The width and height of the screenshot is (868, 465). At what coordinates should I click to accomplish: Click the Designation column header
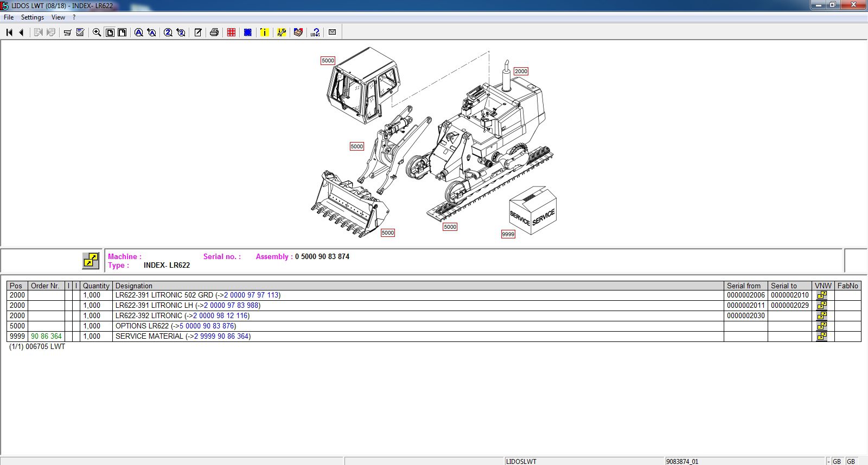pyautogui.click(x=418, y=286)
